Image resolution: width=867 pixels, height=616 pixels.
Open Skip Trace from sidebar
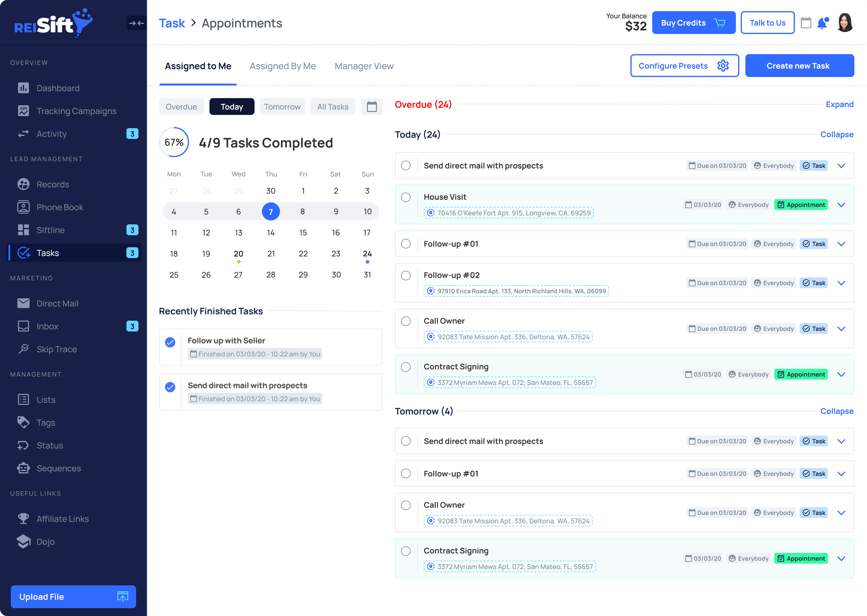click(x=57, y=349)
